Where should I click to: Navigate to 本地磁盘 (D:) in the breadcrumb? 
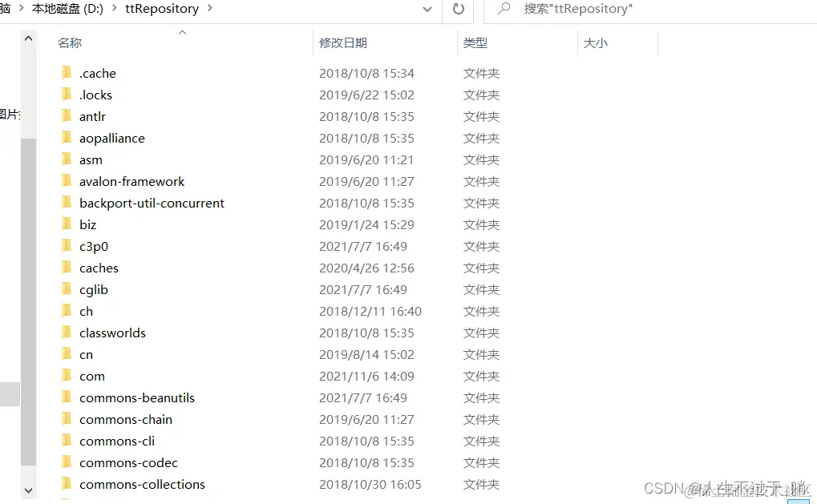(67, 8)
